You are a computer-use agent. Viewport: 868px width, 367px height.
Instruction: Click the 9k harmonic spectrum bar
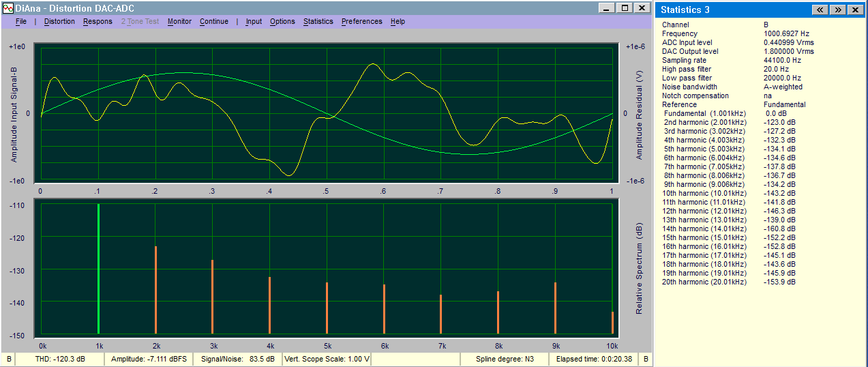click(x=556, y=308)
